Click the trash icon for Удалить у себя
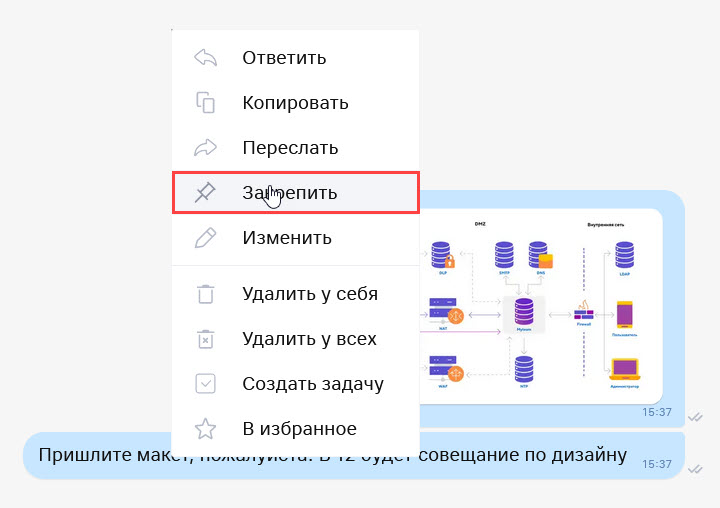This screenshot has height=508, width=720. click(x=205, y=294)
